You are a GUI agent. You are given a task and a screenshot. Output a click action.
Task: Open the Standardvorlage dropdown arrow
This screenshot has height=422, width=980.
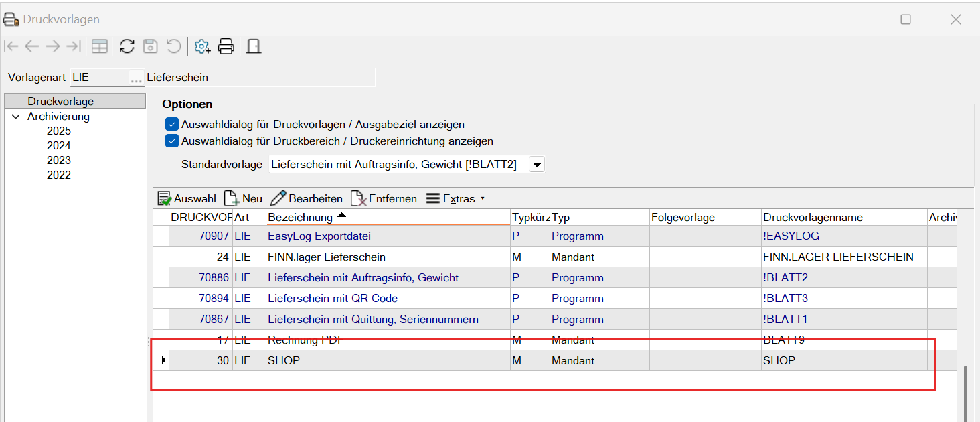pos(537,165)
